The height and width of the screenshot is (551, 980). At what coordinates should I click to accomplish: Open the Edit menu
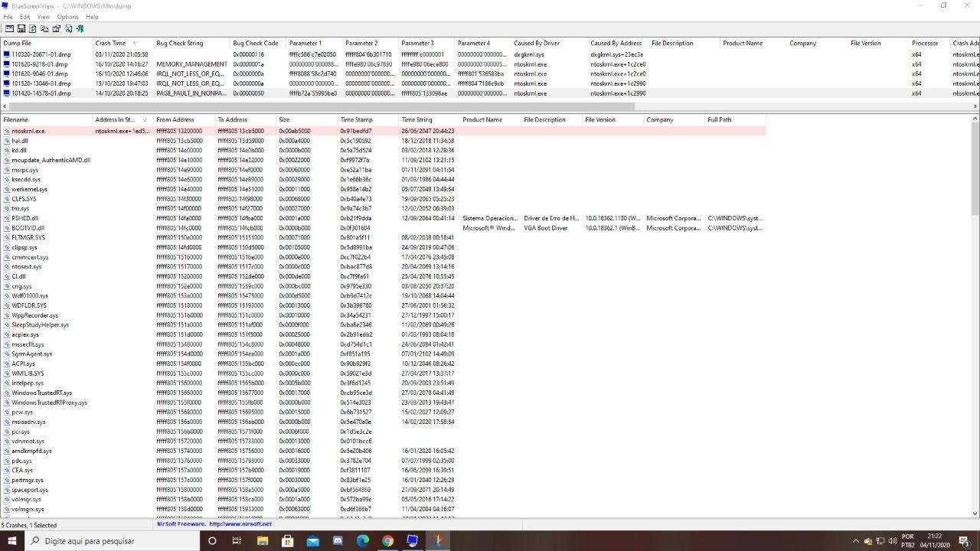[25, 17]
